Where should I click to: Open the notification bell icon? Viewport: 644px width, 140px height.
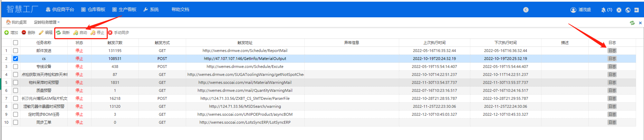click(604, 10)
